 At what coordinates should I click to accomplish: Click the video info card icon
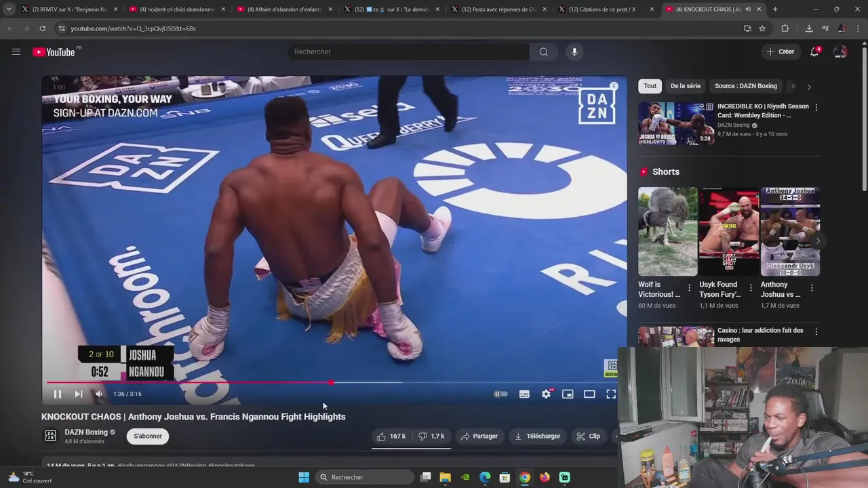[613, 86]
